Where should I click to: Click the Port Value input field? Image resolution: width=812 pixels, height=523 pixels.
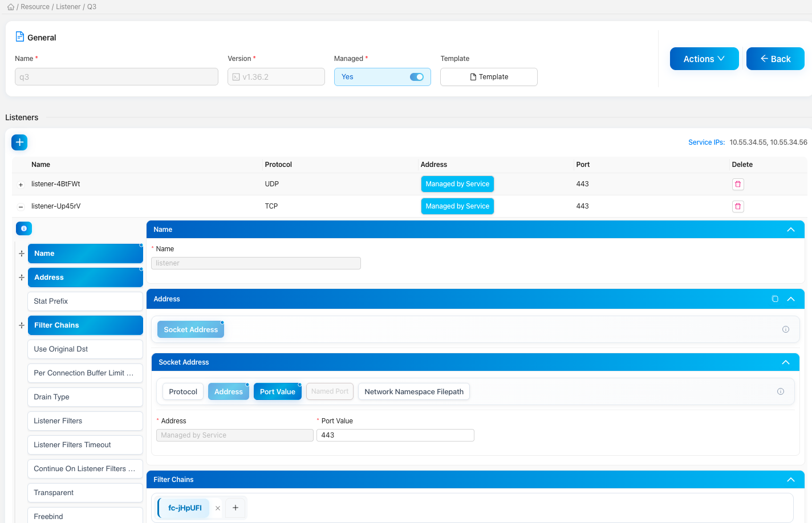[395, 435]
